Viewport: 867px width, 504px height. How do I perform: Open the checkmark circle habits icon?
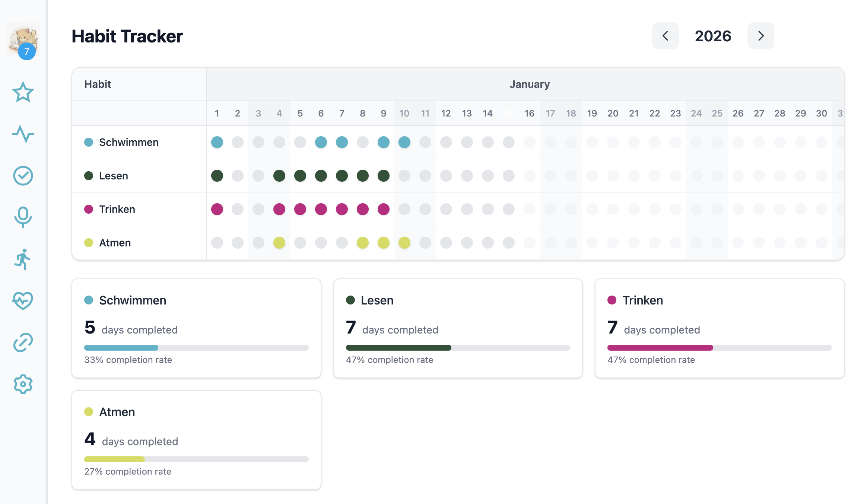(x=23, y=176)
